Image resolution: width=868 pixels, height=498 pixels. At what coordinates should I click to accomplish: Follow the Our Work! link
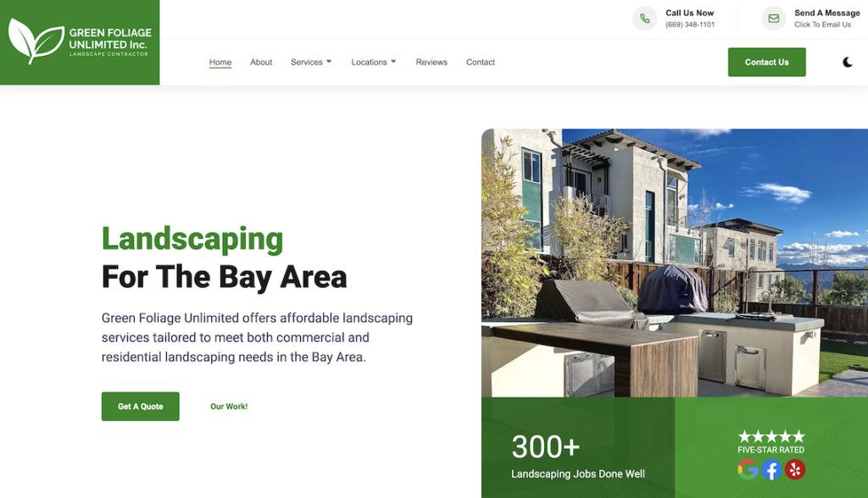(229, 407)
